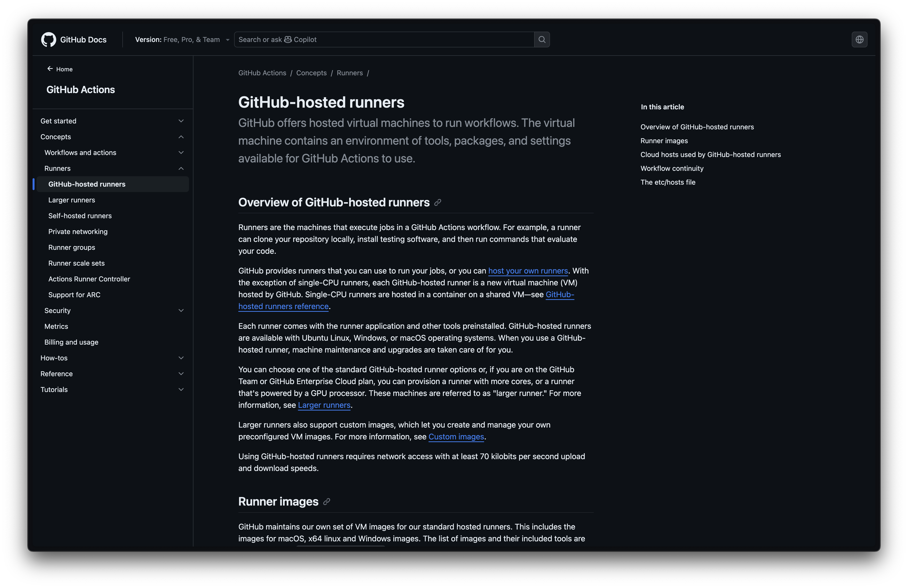The image size is (908, 588).
Task: Open Self-hosted runners in the sidebar
Action: (x=80, y=216)
